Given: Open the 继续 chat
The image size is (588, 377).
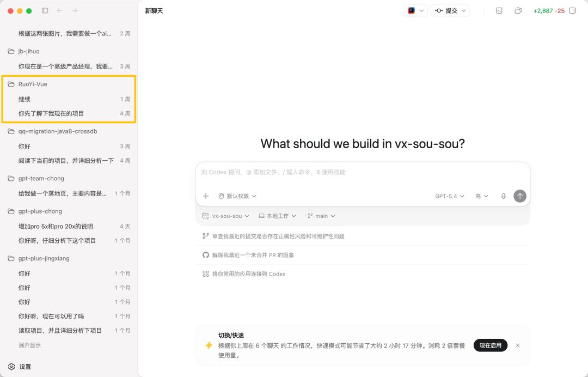Looking at the screenshot, I should click(x=69, y=99).
